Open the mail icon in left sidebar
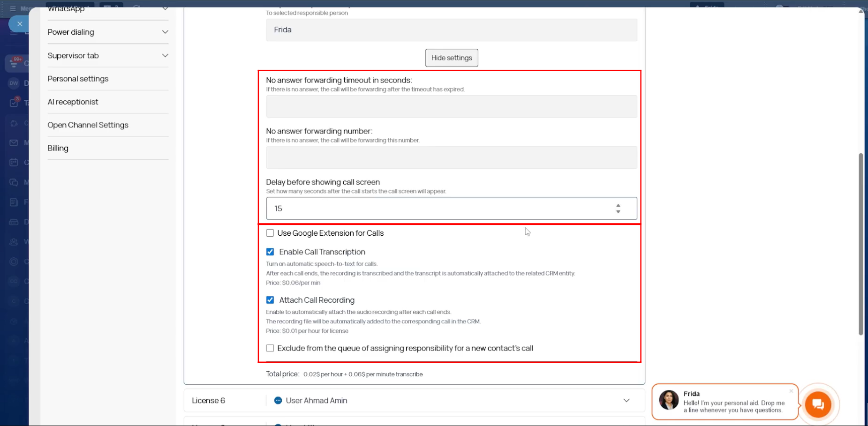The width and height of the screenshot is (868, 426). coord(14,142)
